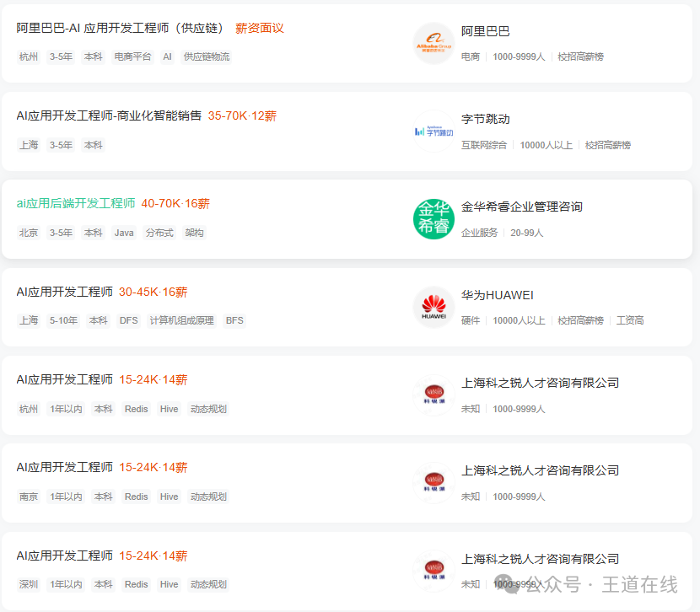Click the ByteDance 字节跳动 company logo
The width and height of the screenshot is (700, 612).
tap(433, 132)
